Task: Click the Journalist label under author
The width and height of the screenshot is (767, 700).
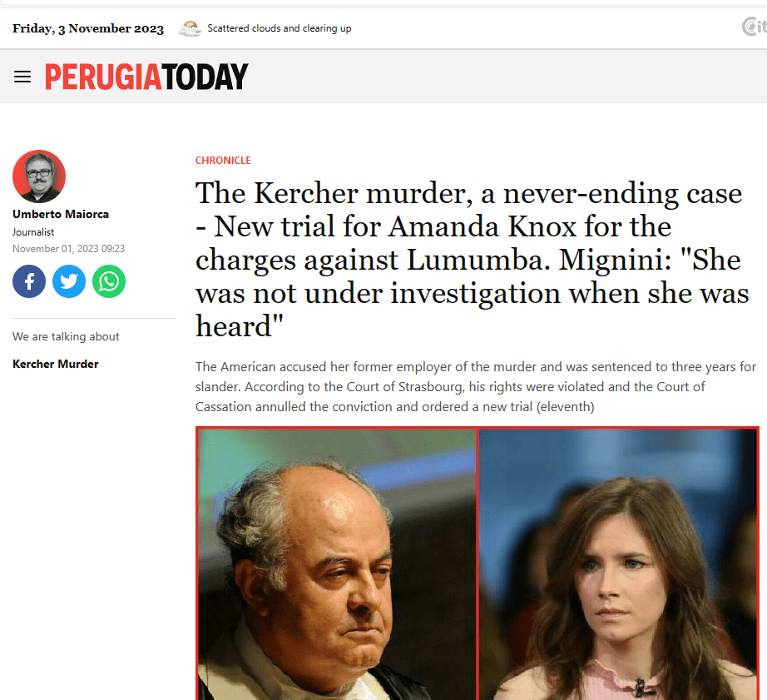Action: [33, 232]
